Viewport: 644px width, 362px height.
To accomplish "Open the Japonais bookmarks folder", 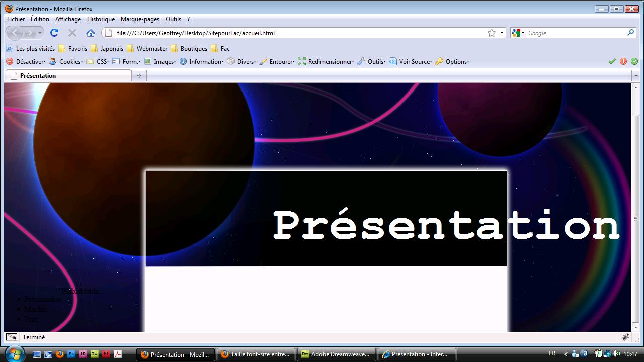I will click(107, 49).
